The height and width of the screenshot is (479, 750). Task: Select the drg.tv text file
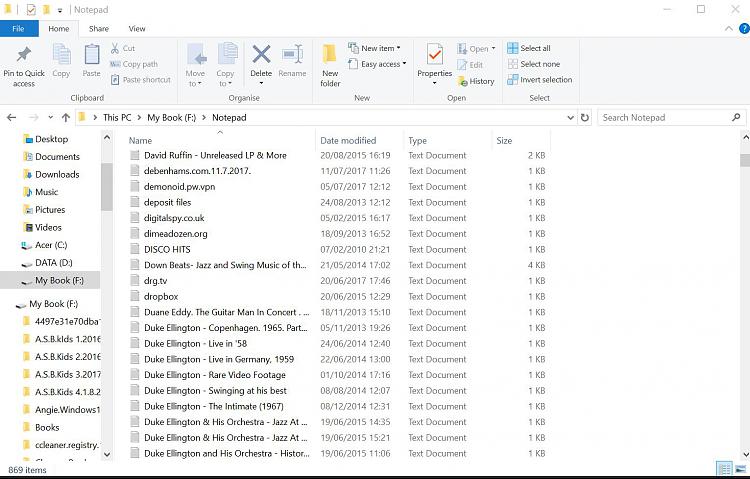pyautogui.click(x=155, y=281)
